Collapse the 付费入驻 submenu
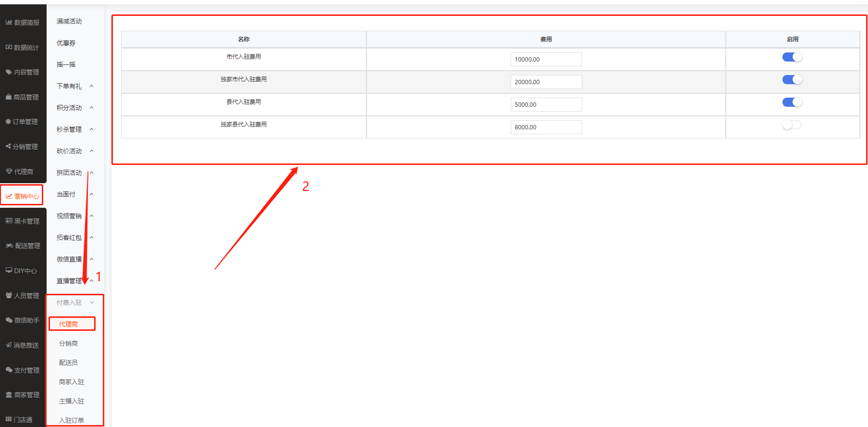This screenshot has height=427, width=868. [x=92, y=302]
